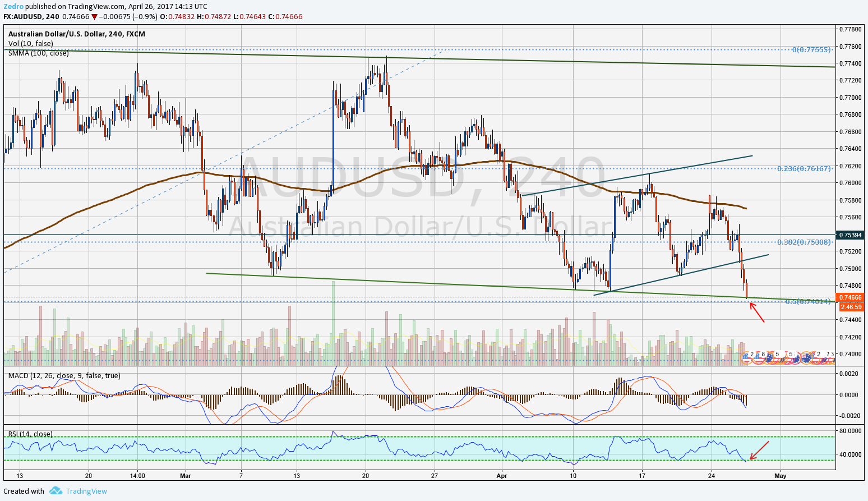This screenshot has height=501, width=868.
Task: Click the change value −0.00675 (−0.9%)
Action: pyautogui.click(x=128, y=17)
